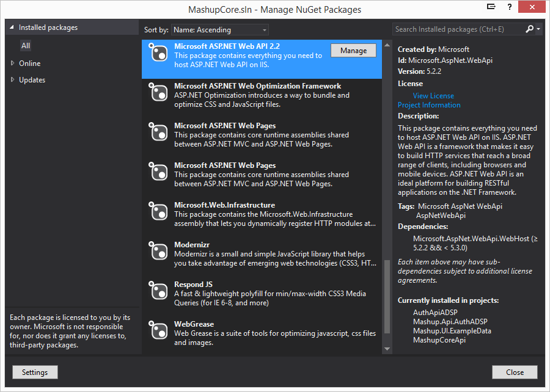The height and width of the screenshot is (392, 550).
Task: Click the Modernizr package icon
Action: [158, 250]
